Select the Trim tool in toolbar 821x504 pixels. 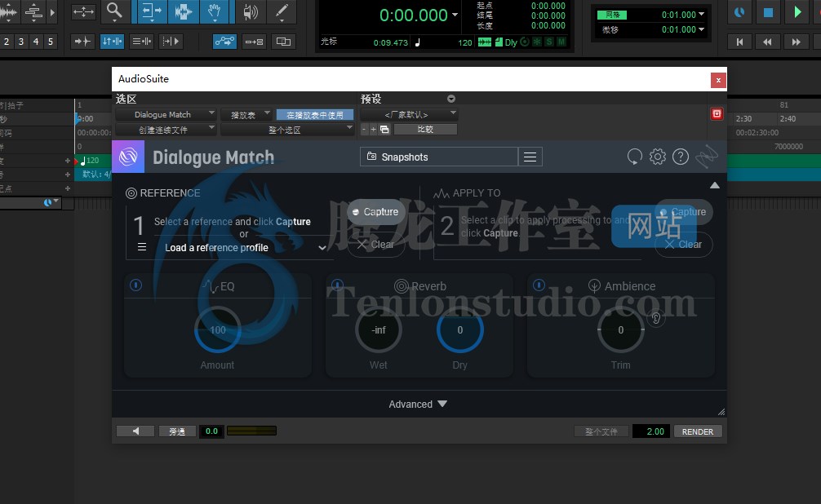151,11
